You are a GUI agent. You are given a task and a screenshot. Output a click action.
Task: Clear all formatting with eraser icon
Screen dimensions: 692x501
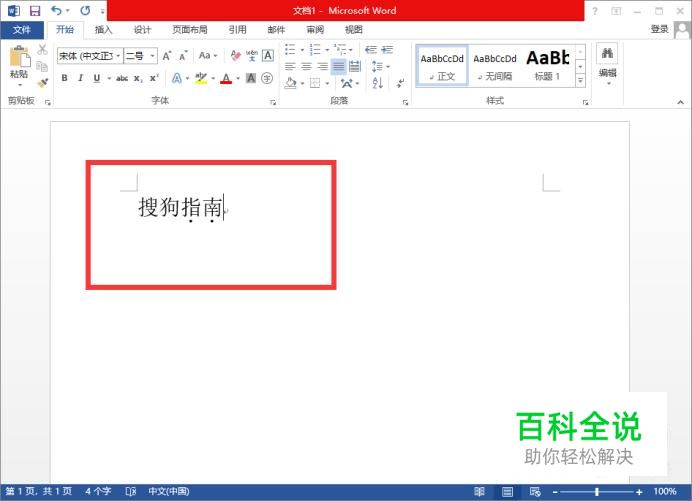[236, 56]
